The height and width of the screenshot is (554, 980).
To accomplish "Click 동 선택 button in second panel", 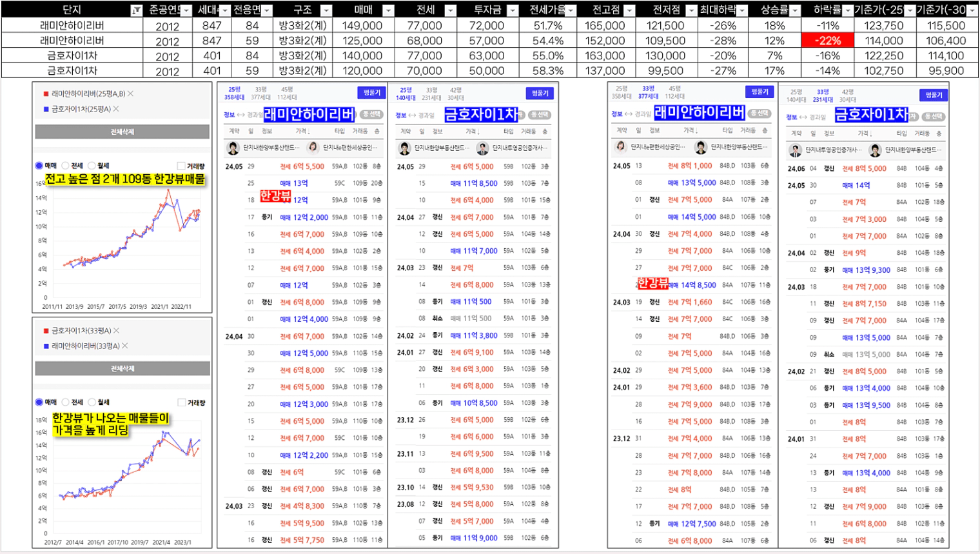I will [540, 115].
